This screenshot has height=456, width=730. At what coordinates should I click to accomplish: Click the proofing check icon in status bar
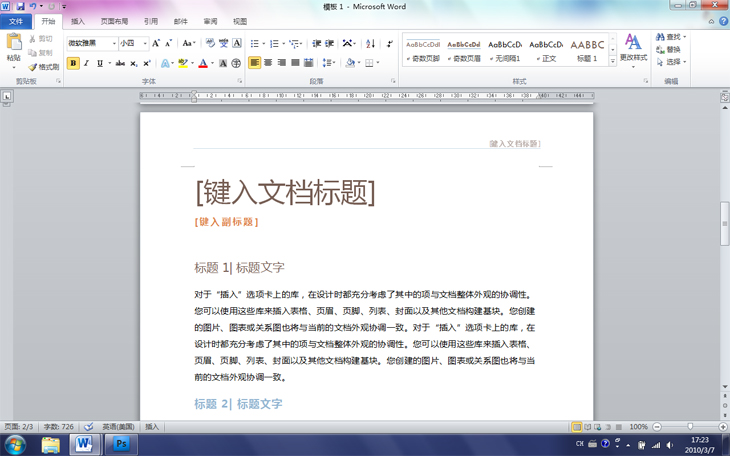(x=88, y=426)
